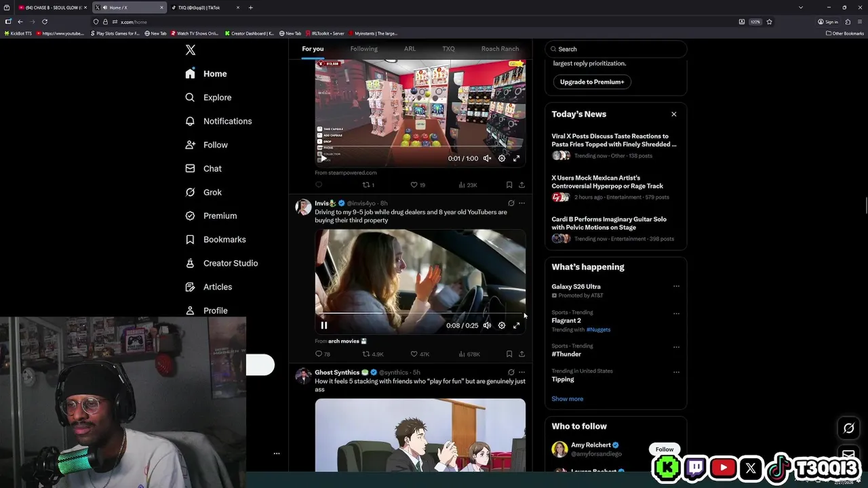Open settings on Invis post video
This screenshot has height=488, width=868.
click(x=502, y=325)
